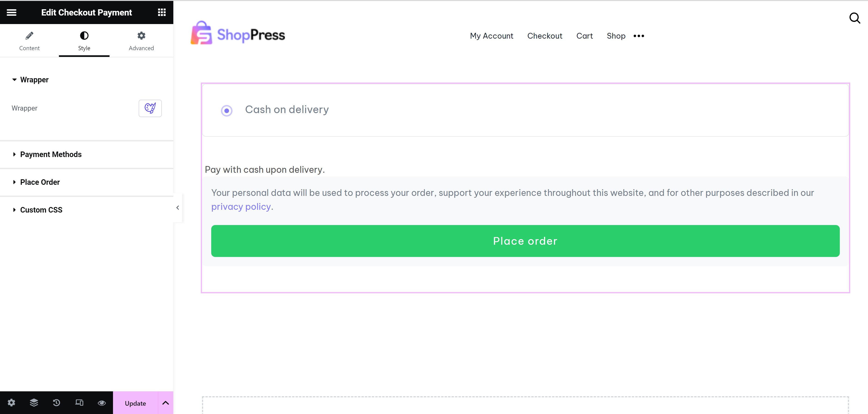This screenshot has height=414, width=868.
Task: Open page settings gear at bottom
Action: pos(12,402)
